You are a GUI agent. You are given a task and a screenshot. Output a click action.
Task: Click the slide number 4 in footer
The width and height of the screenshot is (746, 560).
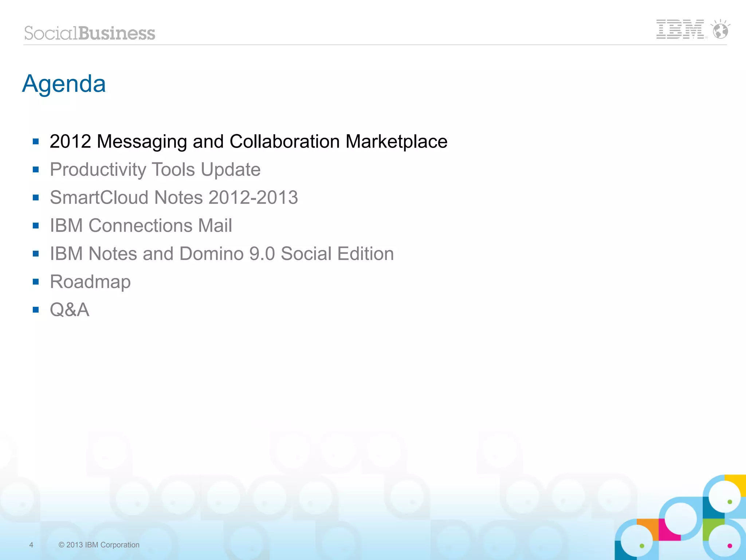coord(31,545)
